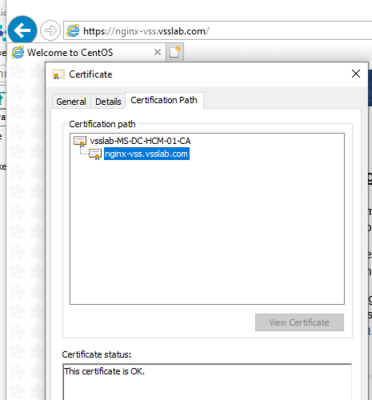Switch to the Details tab
This screenshot has width=372, height=400.
108,101
